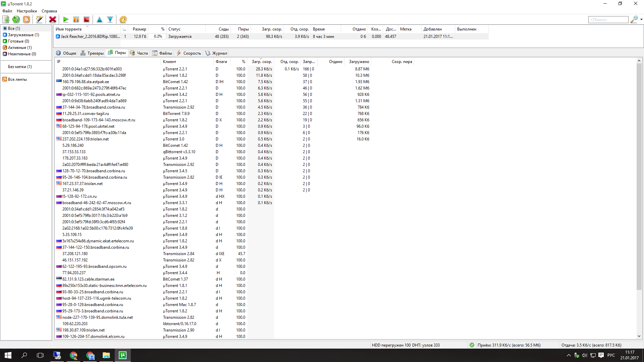The width and height of the screenshot is (644, 362).
Task: Sort peers by Клиент column header
Action: [170, 62]
